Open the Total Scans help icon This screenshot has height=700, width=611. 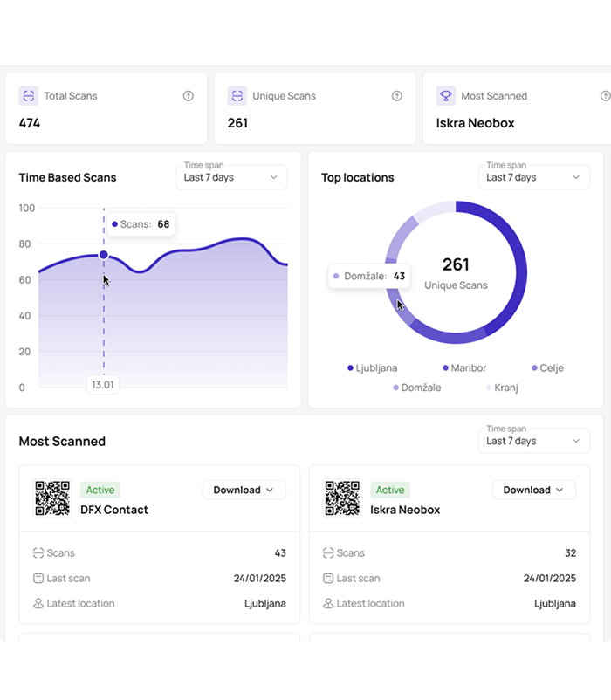click(x=188, y=96)
